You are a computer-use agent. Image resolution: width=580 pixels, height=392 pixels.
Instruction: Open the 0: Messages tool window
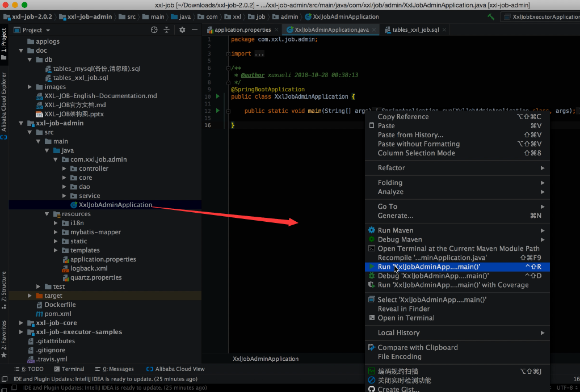point(114,369)
